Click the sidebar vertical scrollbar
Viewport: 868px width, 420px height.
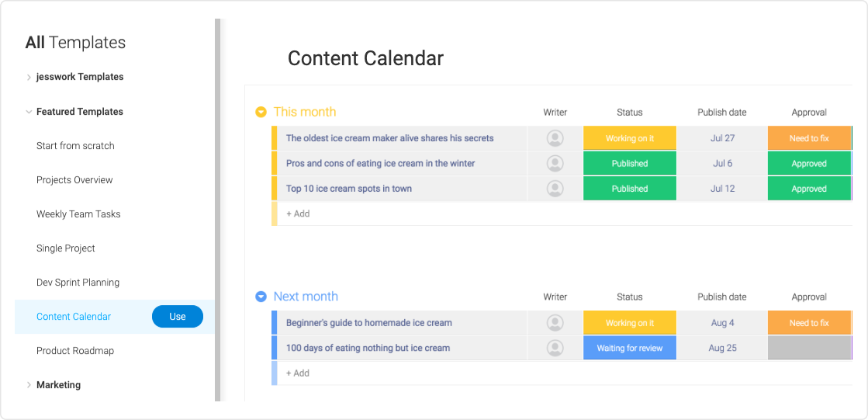coord(217,210)
